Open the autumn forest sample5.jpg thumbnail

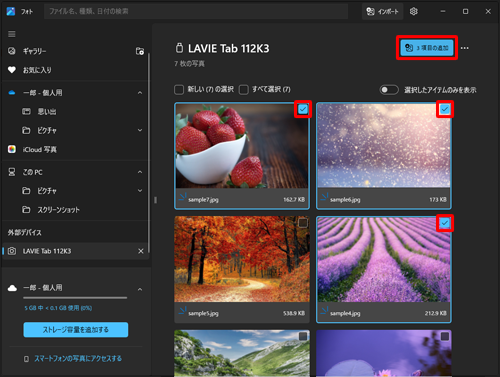pyautogui.click(x=242, y=259)
